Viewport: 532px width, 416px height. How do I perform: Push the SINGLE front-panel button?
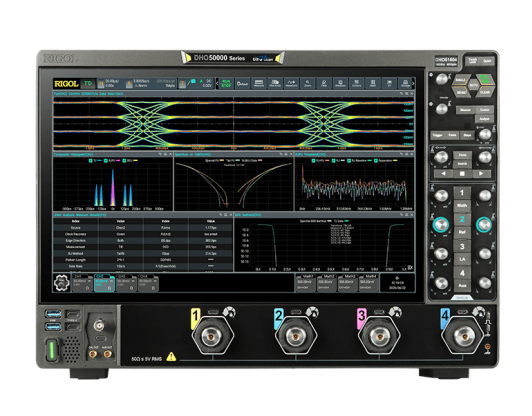(461, 80)
